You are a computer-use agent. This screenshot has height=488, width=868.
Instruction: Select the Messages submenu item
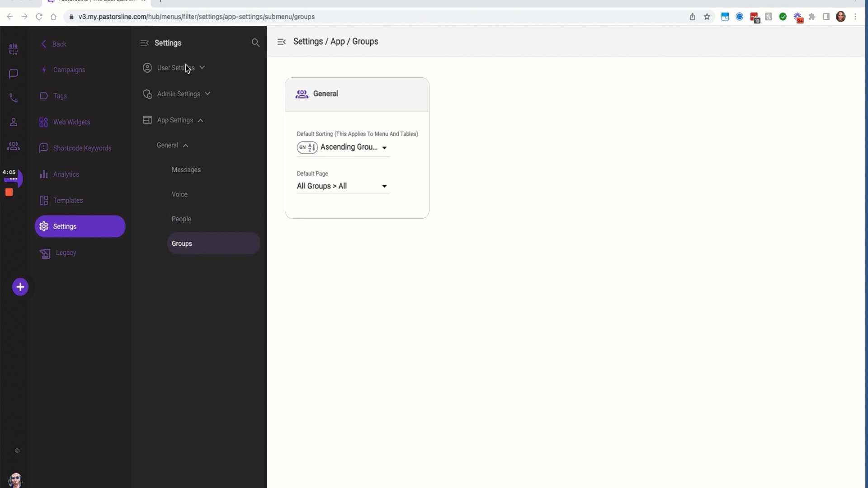click(x=186, y=170)
